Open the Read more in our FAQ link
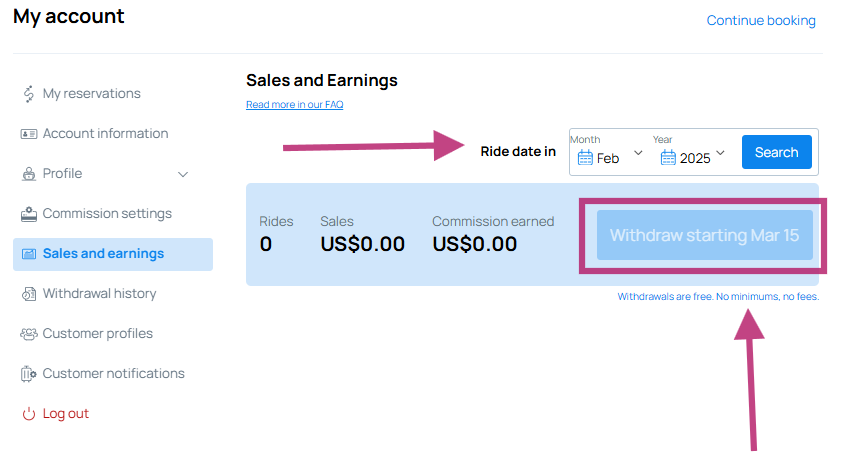 294,105
